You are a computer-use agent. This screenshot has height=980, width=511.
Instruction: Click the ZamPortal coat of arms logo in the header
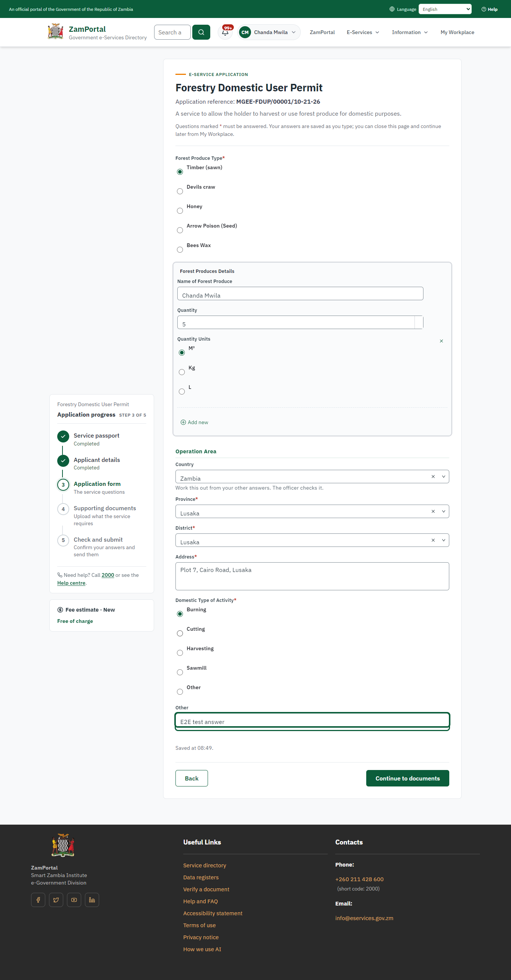click(x=55, y=31)
